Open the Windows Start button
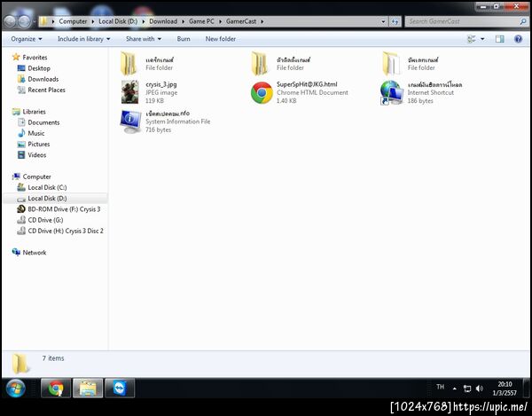 tap(15, 389)
